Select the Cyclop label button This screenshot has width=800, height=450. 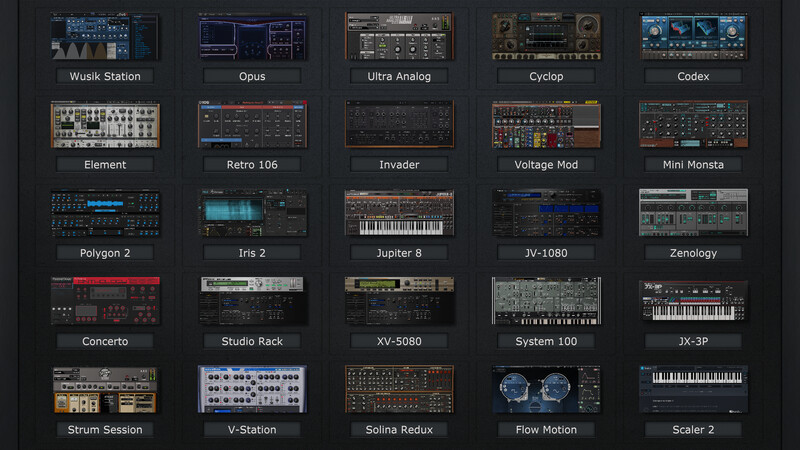[x=546, y=76]
